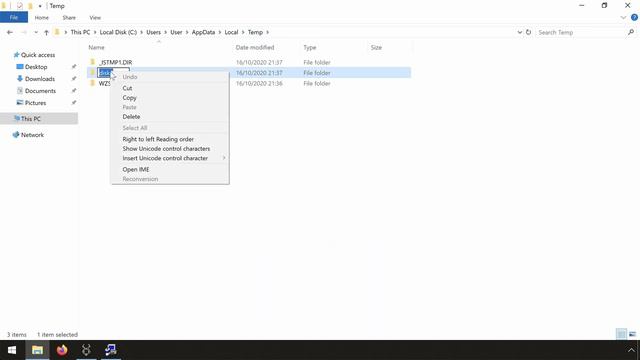Show hidden system tray icons

[x=631, y=350]
